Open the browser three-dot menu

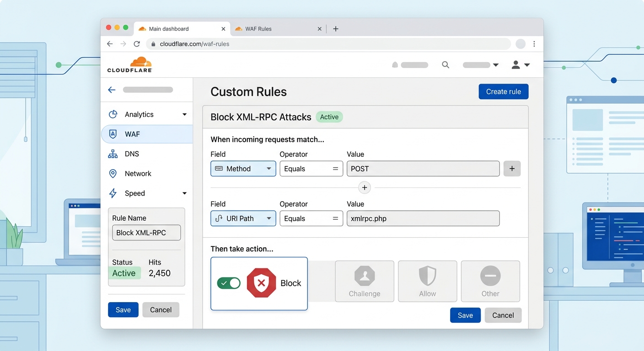point(534,44)
